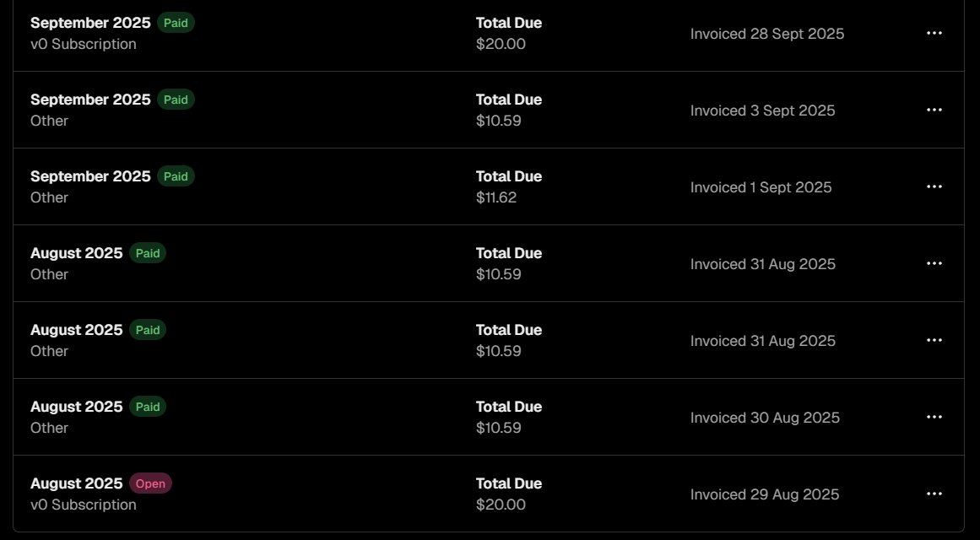Click the $11.62 total due amount
This screenshot has height=540, width=980.
pos(496,197)
